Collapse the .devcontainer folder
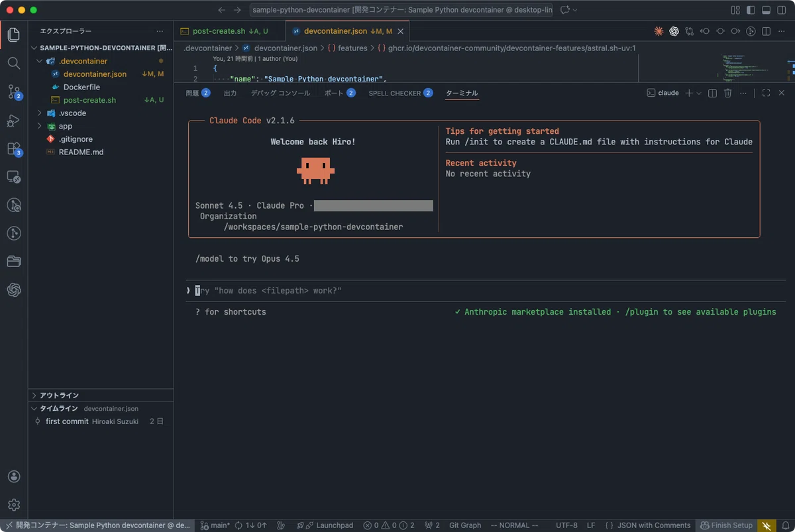The width and height of the screenshot is (795, 532). click(x=40, y=61)
